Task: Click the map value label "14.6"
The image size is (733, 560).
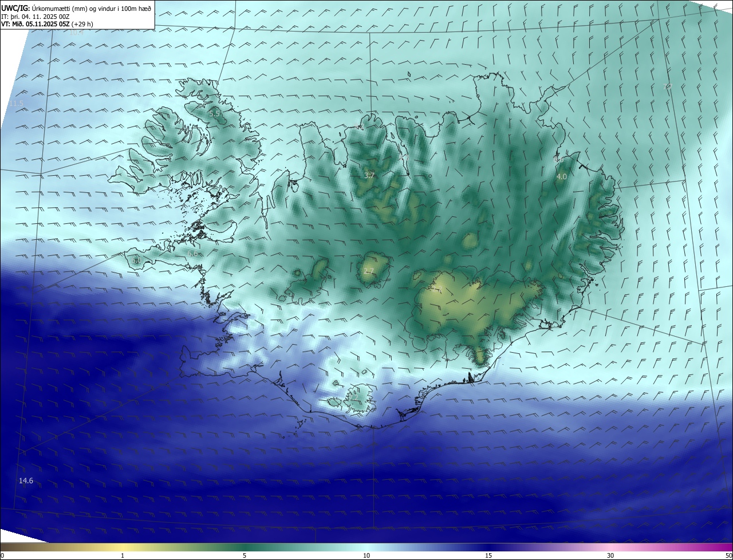Action: click(x=26, y=481)
